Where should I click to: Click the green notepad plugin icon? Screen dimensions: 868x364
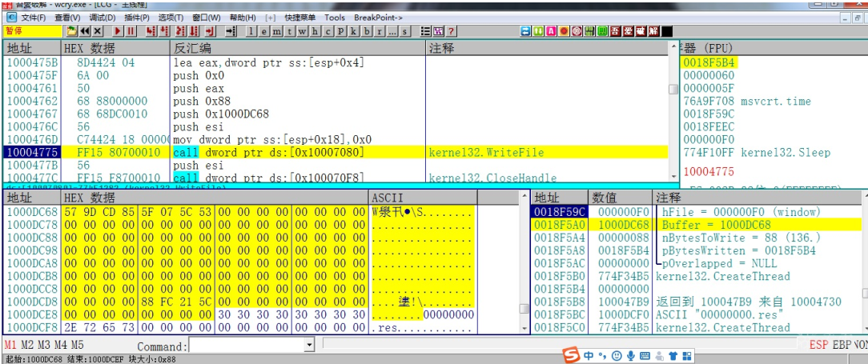(x=602, y=31)
